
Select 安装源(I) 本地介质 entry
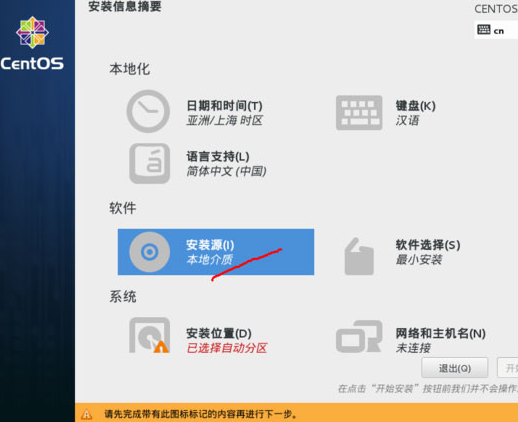click(x=216, y=252)
